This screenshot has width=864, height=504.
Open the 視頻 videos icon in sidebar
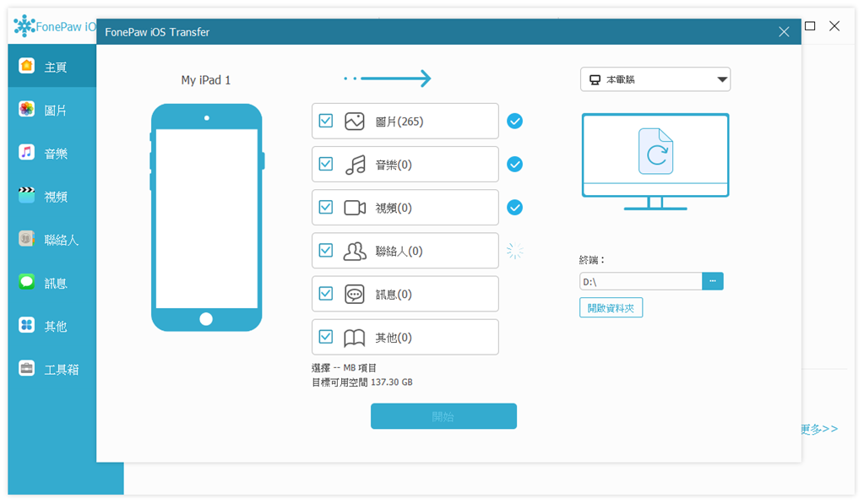(26, 195)
